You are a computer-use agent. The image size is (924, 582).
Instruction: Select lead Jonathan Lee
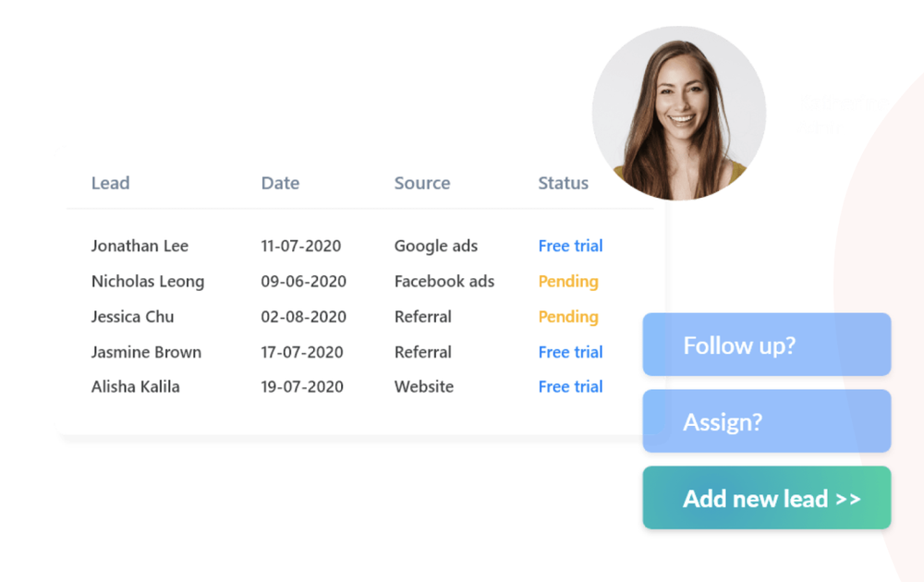tap(140, 246)
